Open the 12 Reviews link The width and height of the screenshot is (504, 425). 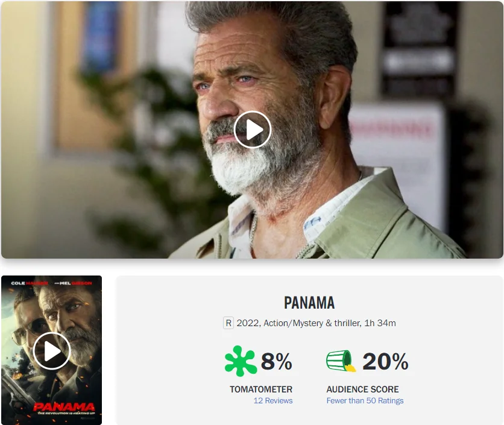point(273,400)
